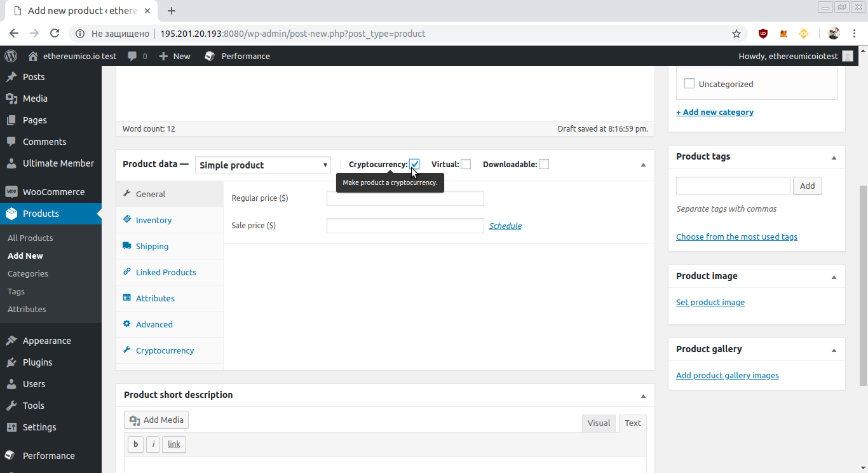Open the Cryptocurrency settings tab
Screen dimensions: 868x473
170,350
